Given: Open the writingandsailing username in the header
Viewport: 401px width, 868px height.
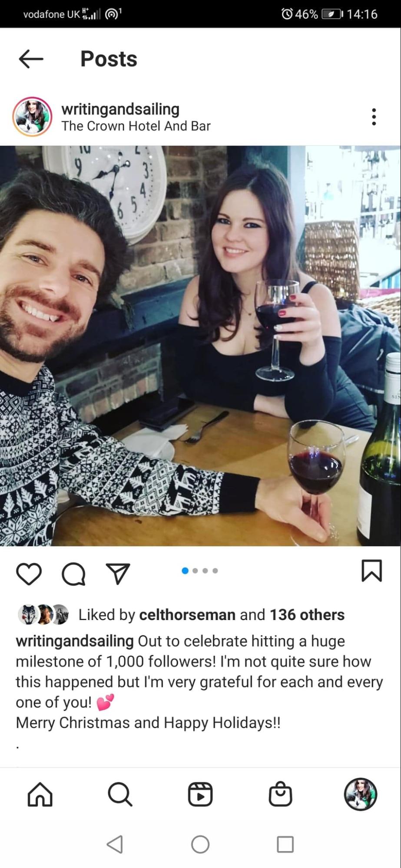Looking at the screenshot, I should click(x=120, y=109).
